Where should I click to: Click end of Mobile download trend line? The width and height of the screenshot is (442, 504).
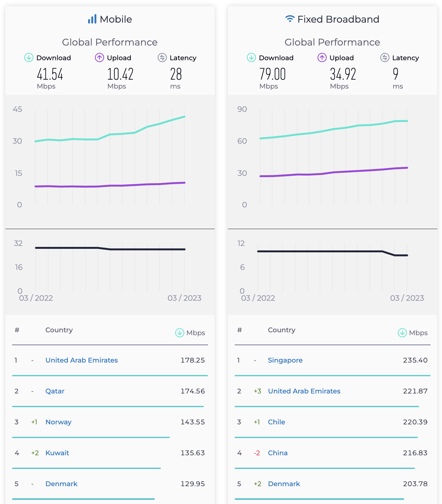pyautogui.click(x=184, y=117)
